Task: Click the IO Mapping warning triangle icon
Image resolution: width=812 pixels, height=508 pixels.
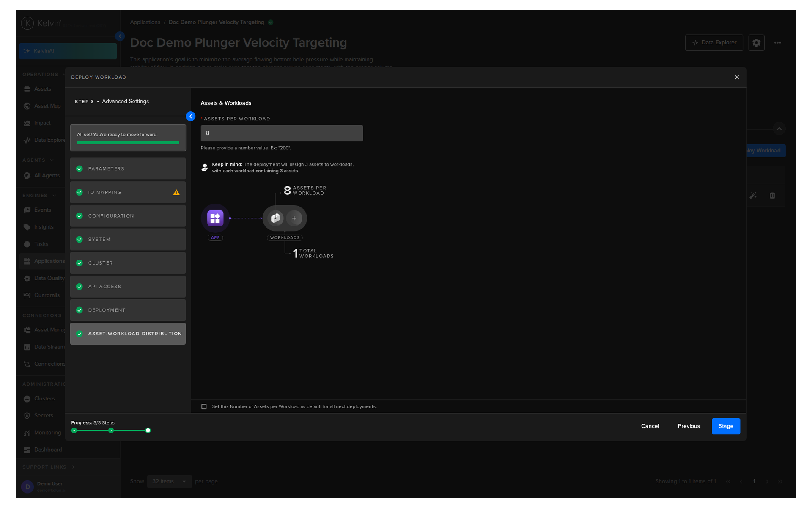Action: (176, 192)
